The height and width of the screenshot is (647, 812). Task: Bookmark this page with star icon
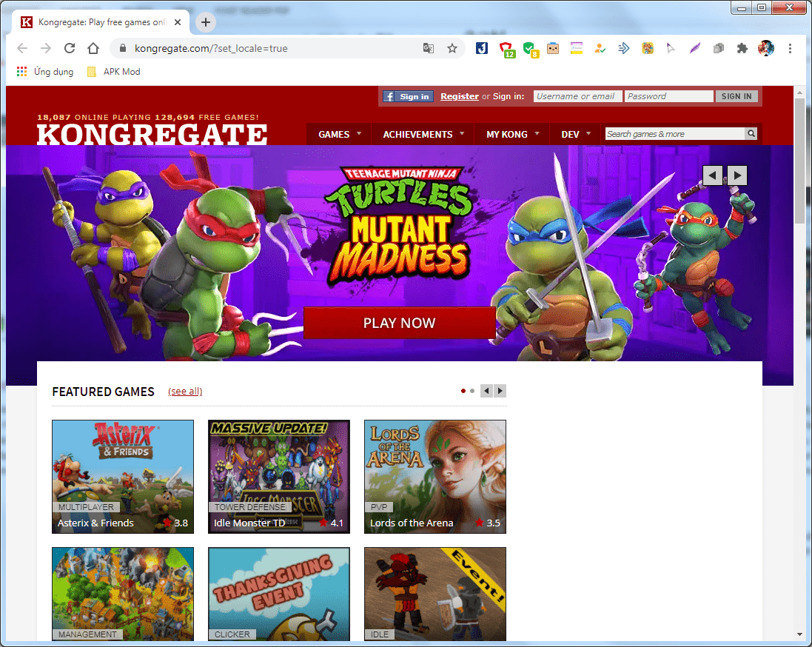pos(452,48)
